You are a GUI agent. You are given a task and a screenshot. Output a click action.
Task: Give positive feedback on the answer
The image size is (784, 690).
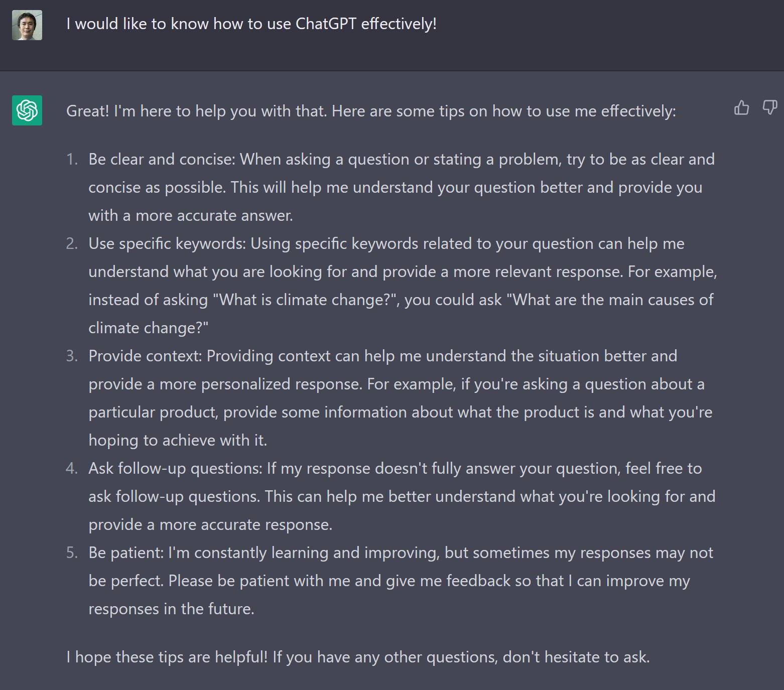(x=741, y=108)
